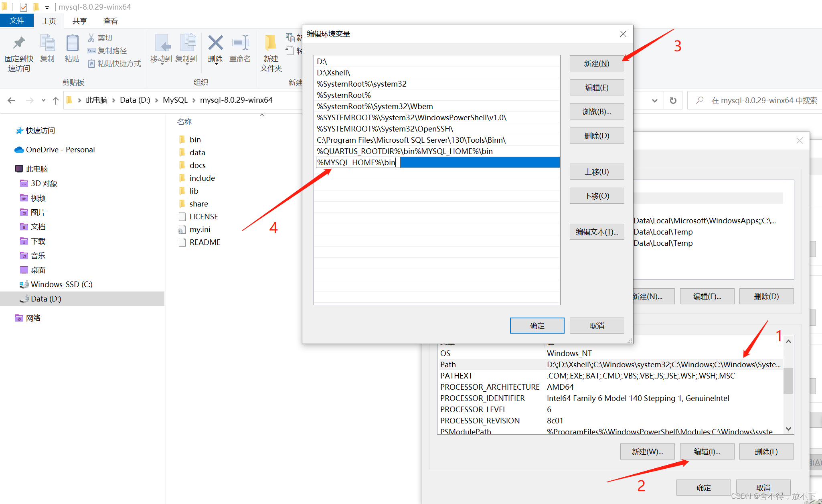
Task: Click the New Folder icon
Action: coord(271,43)
